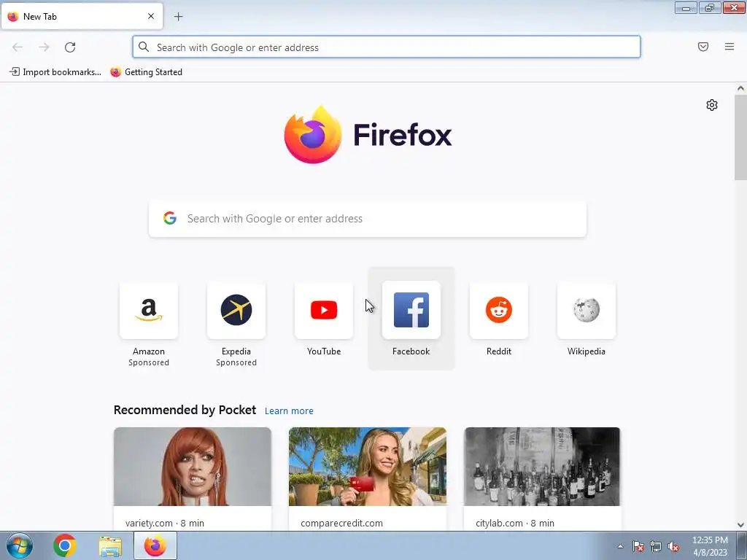Open Getting Started bookmark

(146, 72)
